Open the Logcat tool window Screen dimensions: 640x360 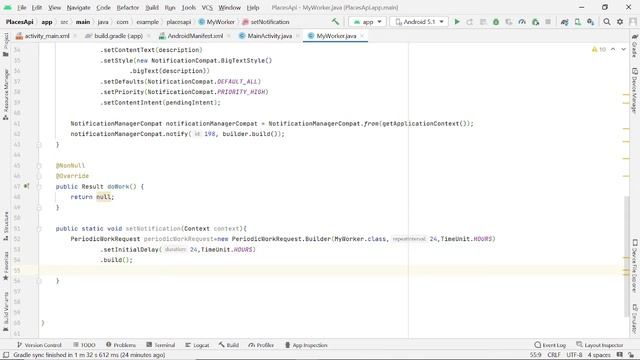(x=197, y=345)
